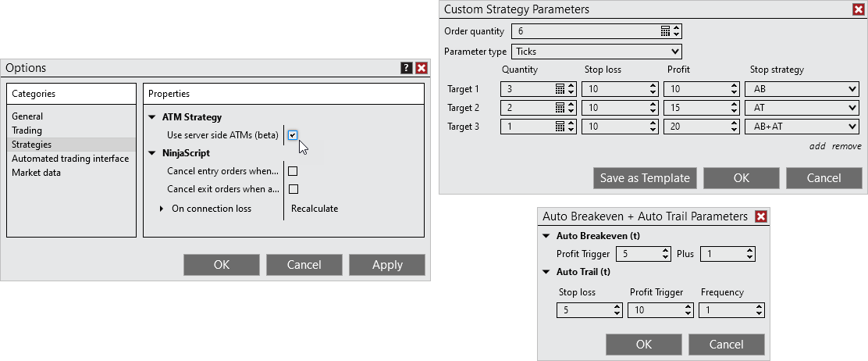Image resolution: width=868 pixels, height=361 pixels.
Task: Click the add link to add target
Action: [x=816, y=146]
